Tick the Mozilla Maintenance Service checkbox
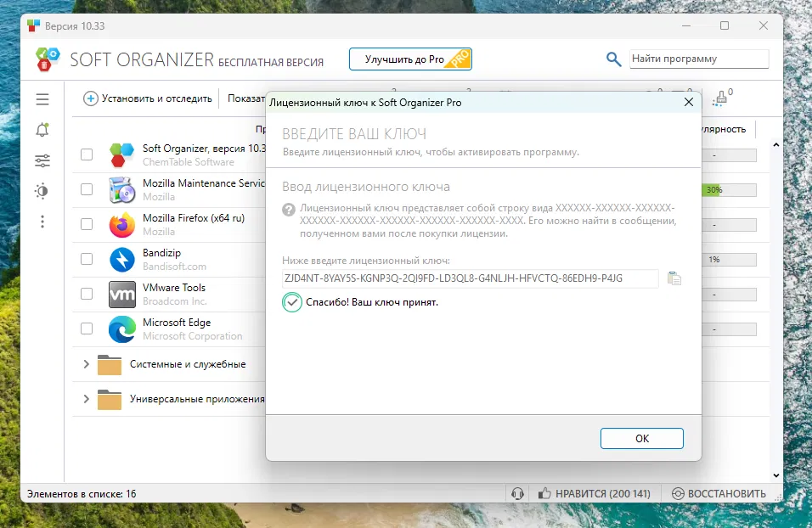 tap(87, 189)
